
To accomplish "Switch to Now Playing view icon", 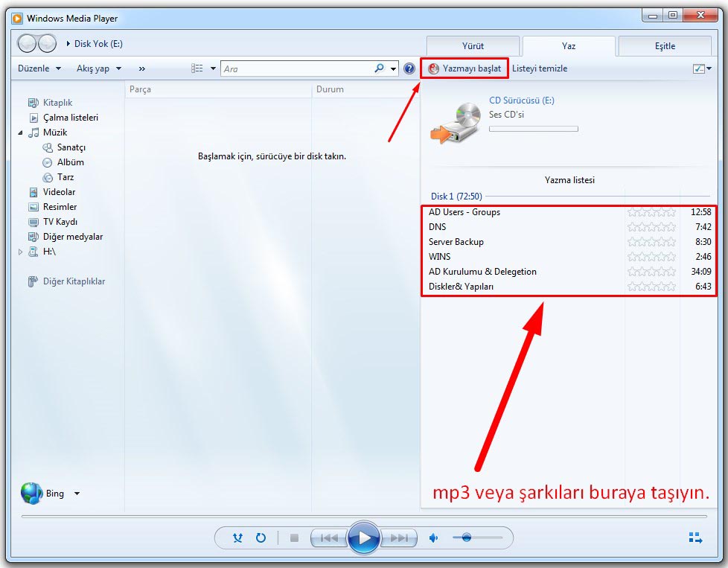I will click(x=695, y=537).
